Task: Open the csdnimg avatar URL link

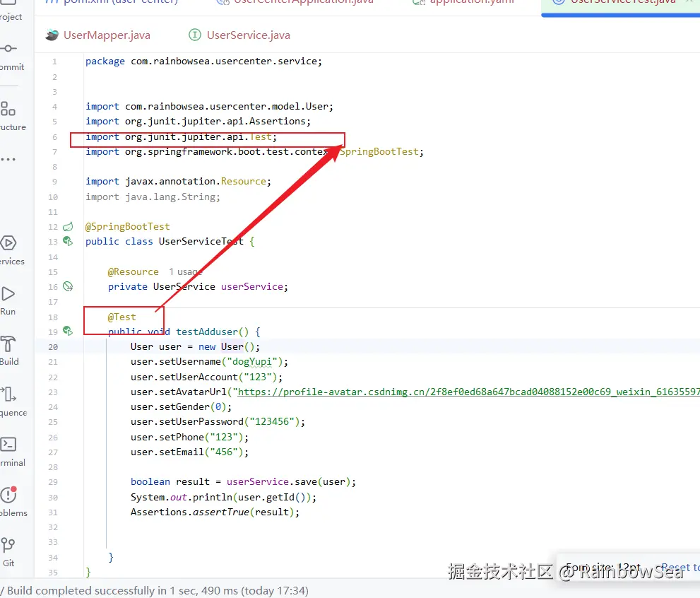Action: [466, 392]
